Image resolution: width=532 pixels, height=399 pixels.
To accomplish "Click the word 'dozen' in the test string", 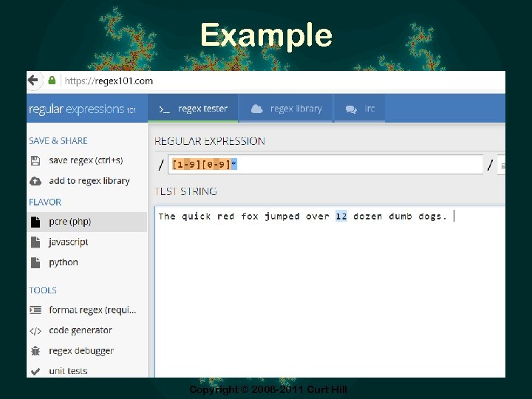I will [x=368, y=216].
